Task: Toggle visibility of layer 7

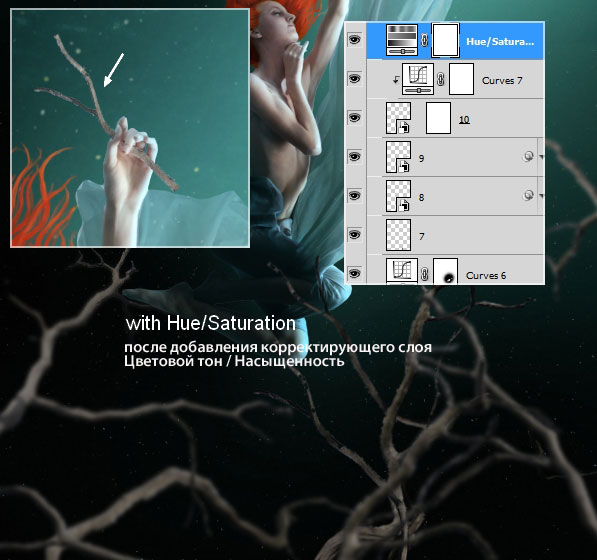Action: click(x=354, y=235)
